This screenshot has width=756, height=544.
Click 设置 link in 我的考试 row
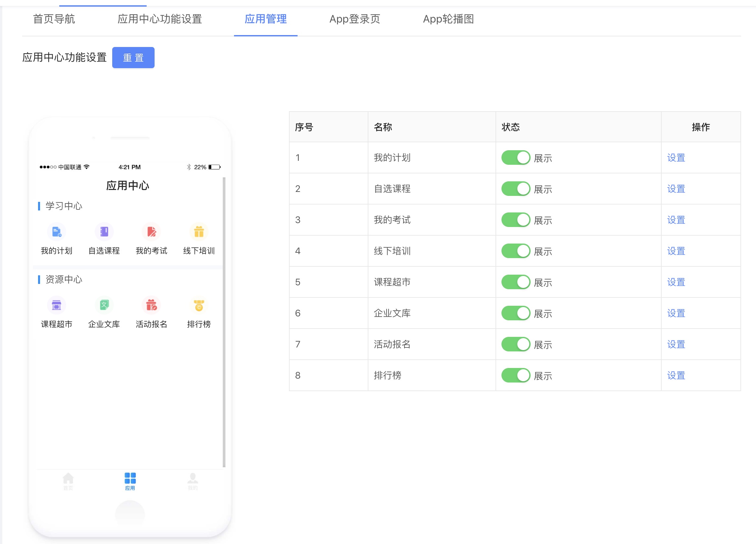[x=676, y=220]
